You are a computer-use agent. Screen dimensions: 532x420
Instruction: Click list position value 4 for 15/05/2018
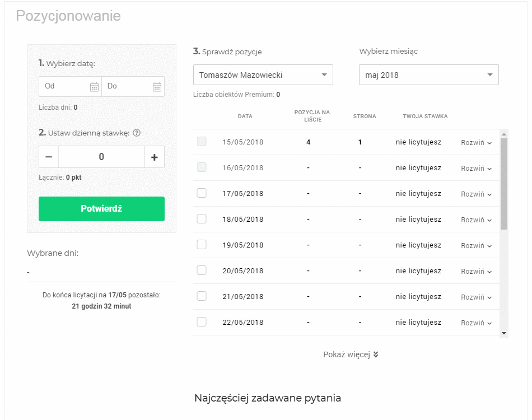[308, 142]
